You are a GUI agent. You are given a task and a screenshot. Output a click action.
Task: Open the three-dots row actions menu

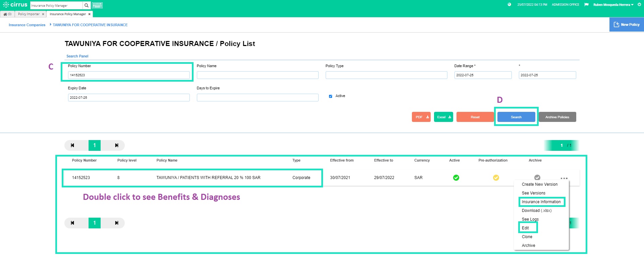point(564,178)
